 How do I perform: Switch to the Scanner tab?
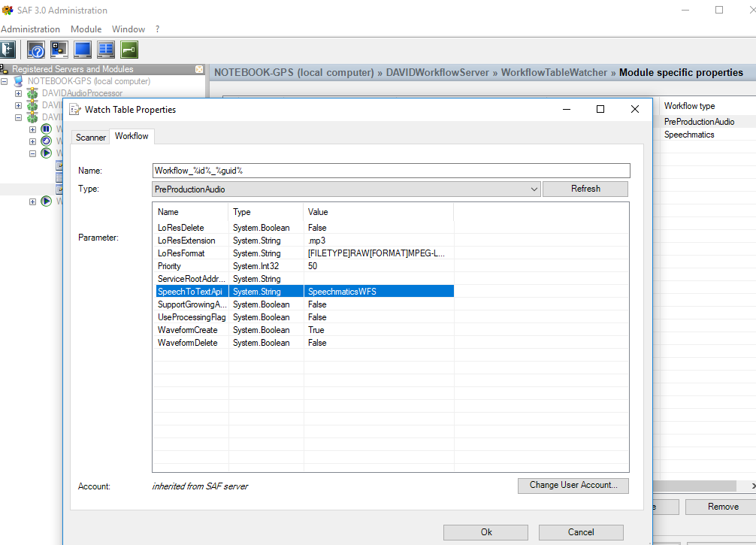click(x=91, y=137)
